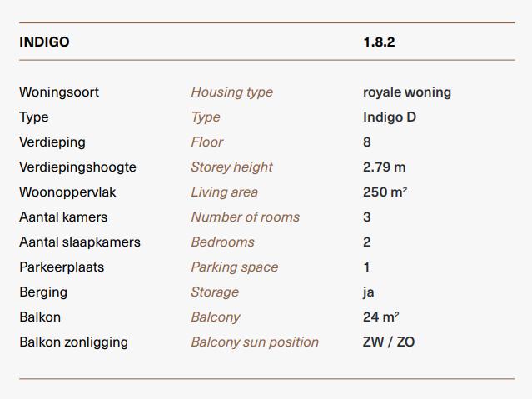
Task: Select the 1.8.2 unit number
Action: (379, 42)
